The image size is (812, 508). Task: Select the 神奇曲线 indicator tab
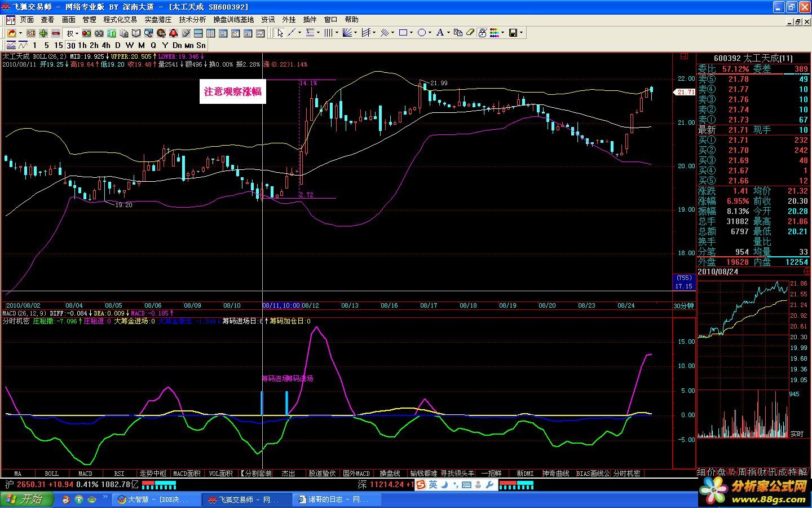tap(555, 474)
